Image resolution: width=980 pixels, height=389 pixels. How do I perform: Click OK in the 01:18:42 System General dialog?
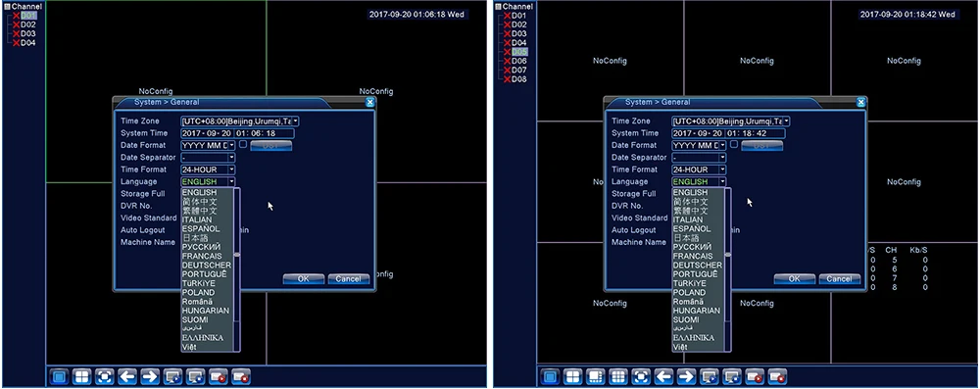[795, 279]
